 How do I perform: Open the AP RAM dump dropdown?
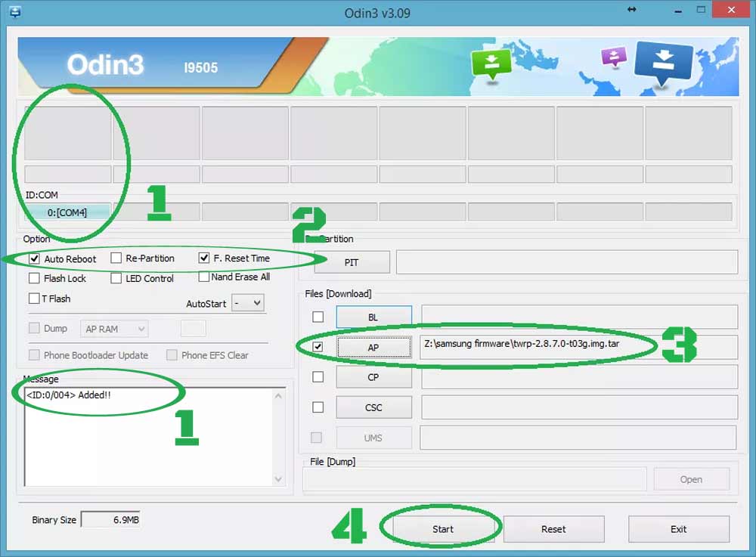(x=114, y=329)
